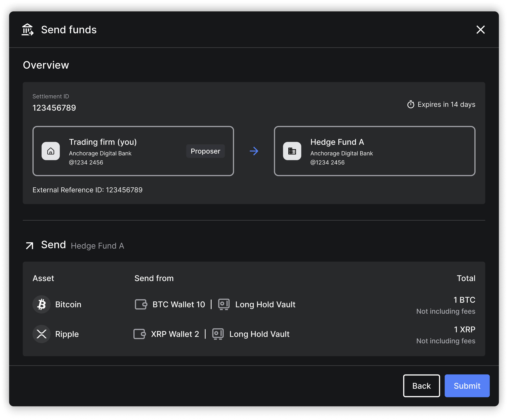Click the Bitcoin asset icon
508x420 pixels.
coord(42,304)
